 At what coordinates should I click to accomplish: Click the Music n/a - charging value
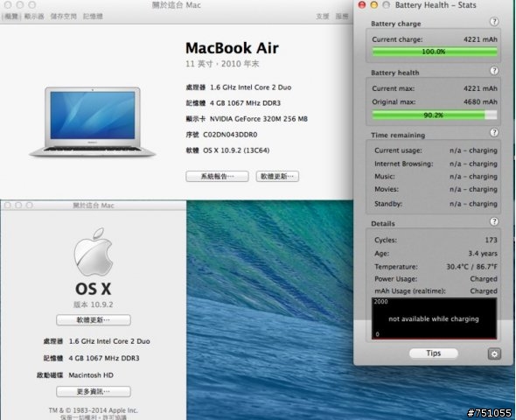[x=473, y=177]
